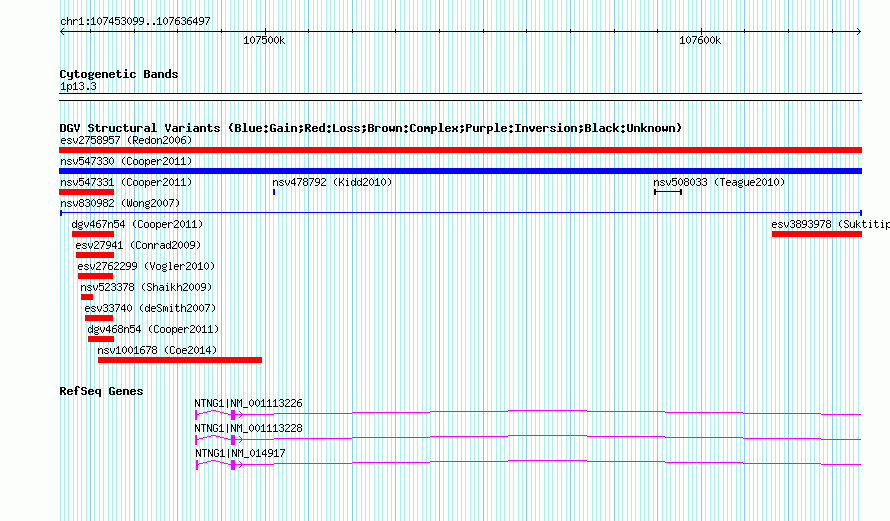Select the red dgv468n54 bar
The height and width of the screenshot is (521, 890).
tap(101, 339)
